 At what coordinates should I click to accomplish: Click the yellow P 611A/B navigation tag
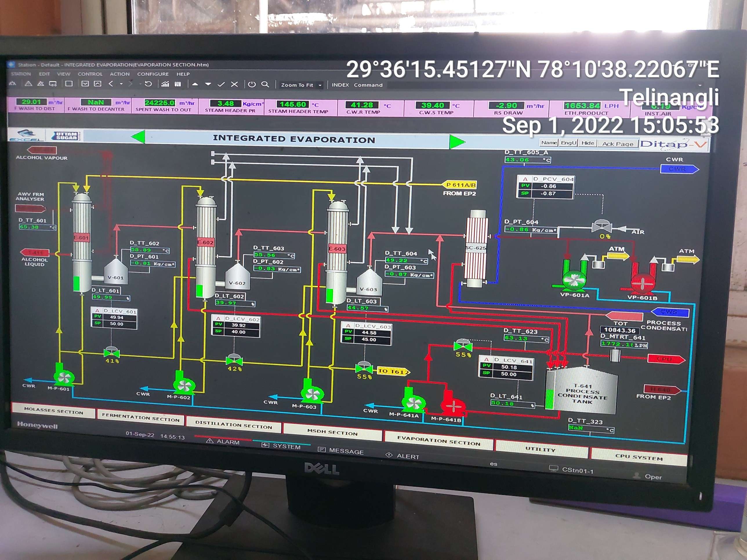coord(460,185)
